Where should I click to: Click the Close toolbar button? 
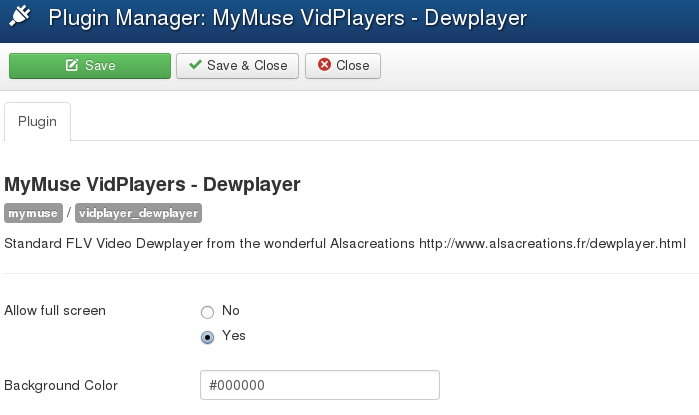[x=343, y=66]
